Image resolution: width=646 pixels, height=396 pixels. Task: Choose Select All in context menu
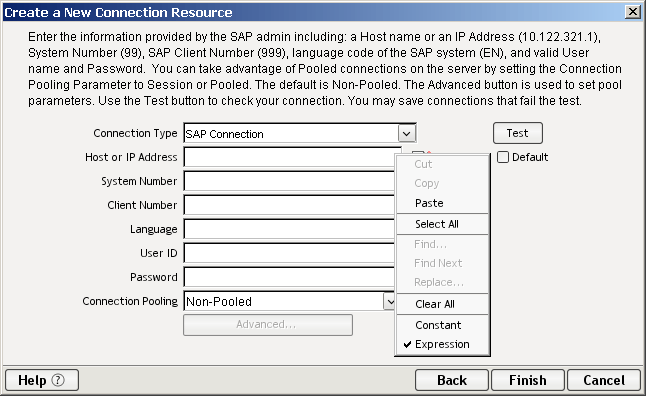coord(442,224)
